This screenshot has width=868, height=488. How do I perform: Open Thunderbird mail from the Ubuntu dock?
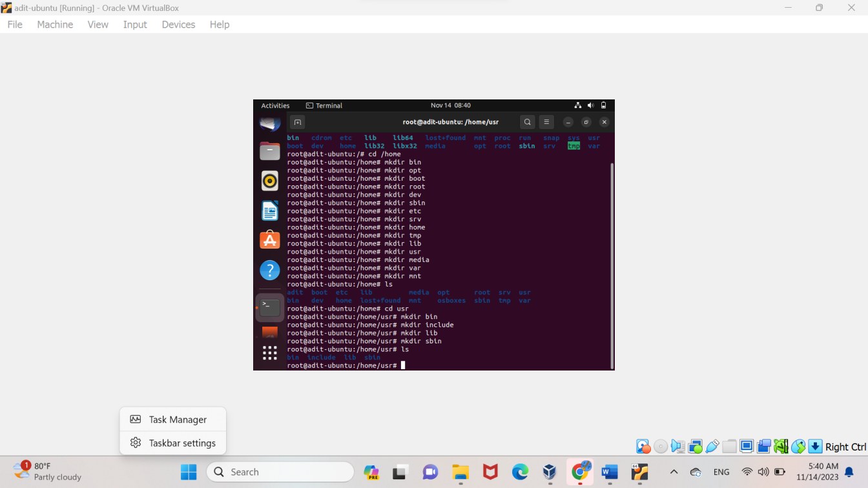click(x=270, y=123)
